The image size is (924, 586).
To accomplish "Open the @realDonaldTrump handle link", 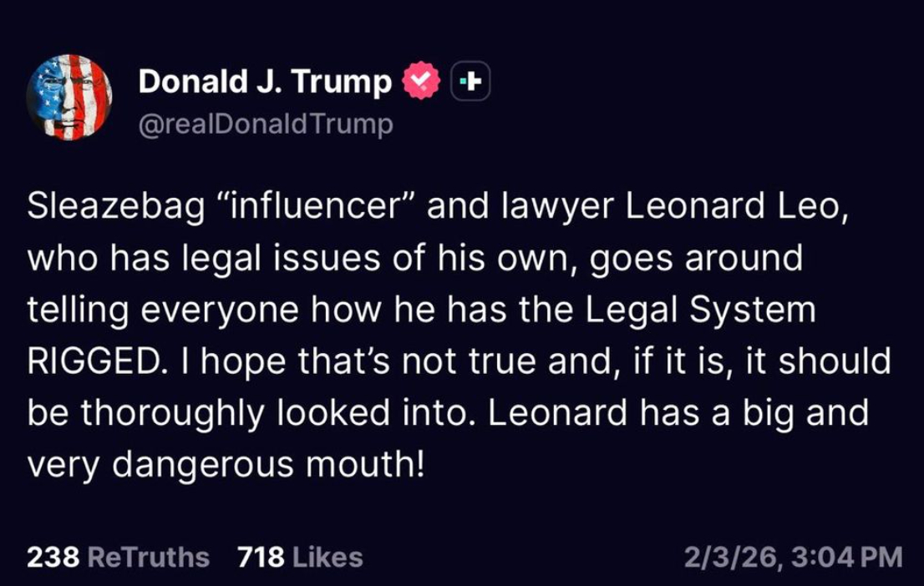I will click(x=265, y=124).
